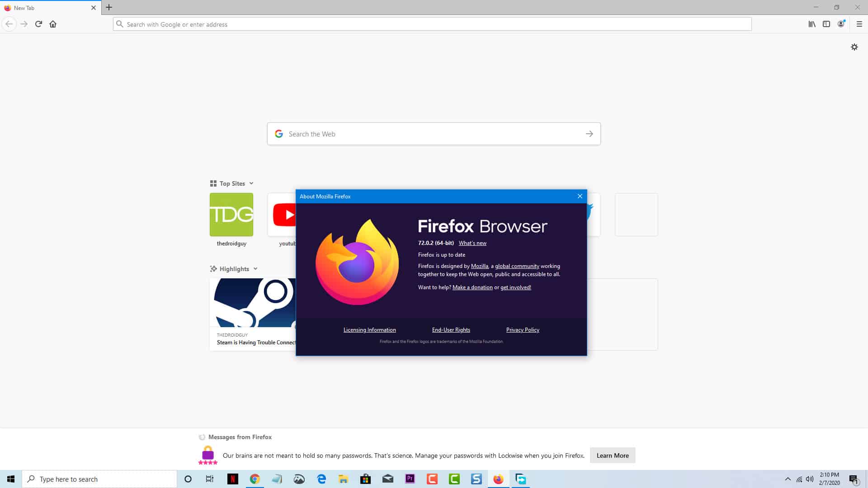Open the Firefox hamburger menu icon
868x488 pixels.
click(x=859, y=24)
